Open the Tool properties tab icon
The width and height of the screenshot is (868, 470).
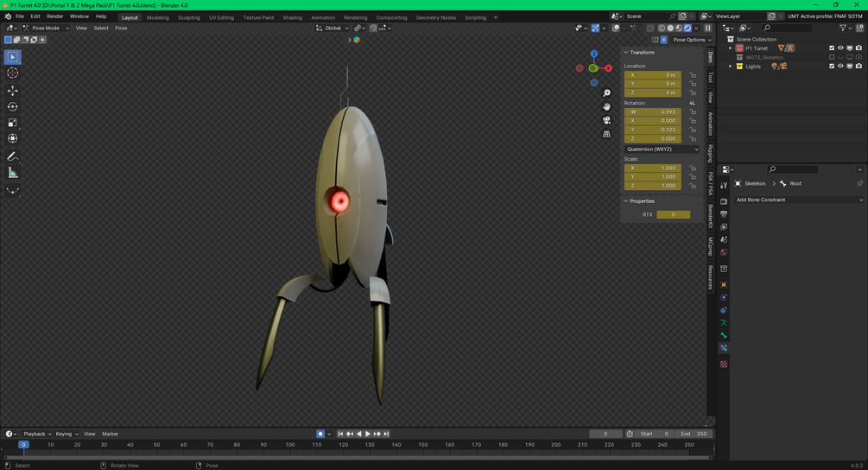tap(724, 186)
